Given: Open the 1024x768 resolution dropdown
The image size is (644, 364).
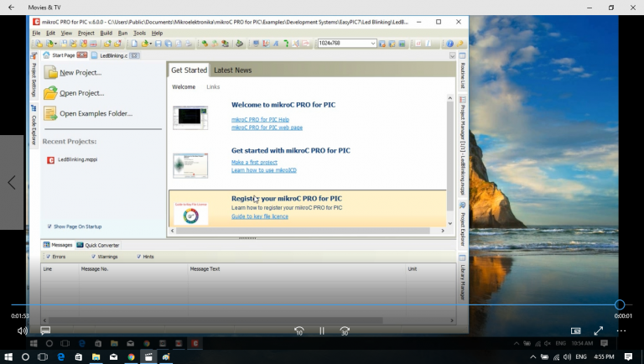Looking at the screenshot, I should click(x=372, y=44).
